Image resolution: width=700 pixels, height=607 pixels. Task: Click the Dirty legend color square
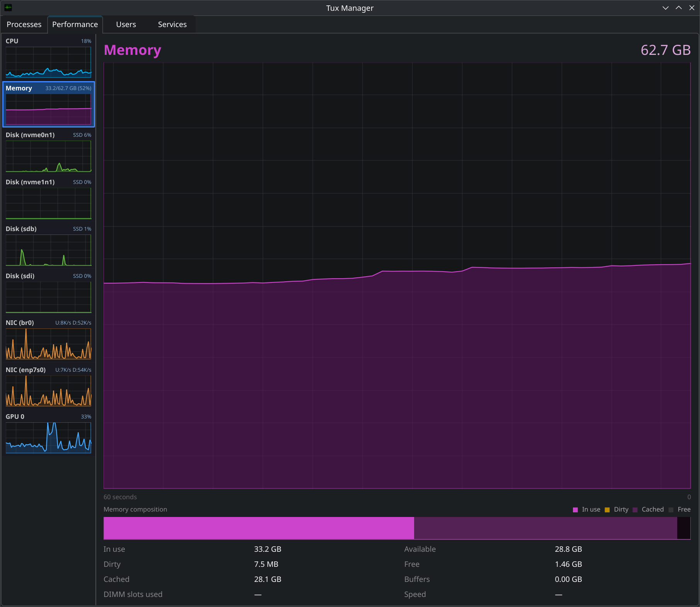607,510
